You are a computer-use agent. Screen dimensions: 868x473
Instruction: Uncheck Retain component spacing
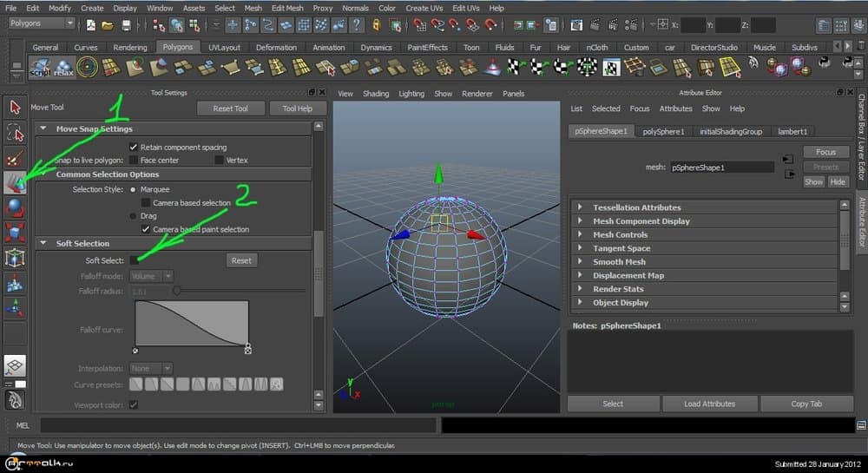[x=133, y=148]
